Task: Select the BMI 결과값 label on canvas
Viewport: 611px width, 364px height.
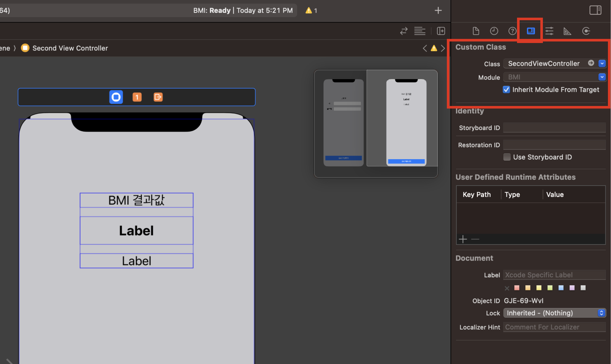Action: coord(136,200)
